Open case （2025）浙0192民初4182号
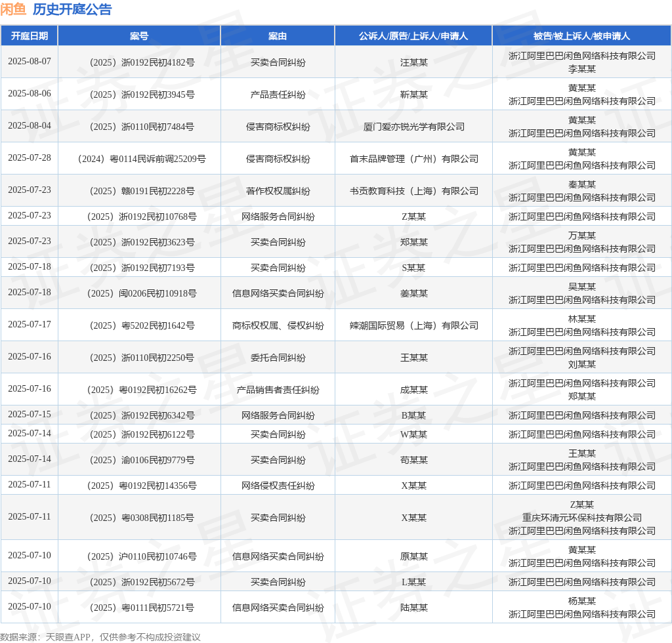The image size is (672, 643). click(139, 62)
